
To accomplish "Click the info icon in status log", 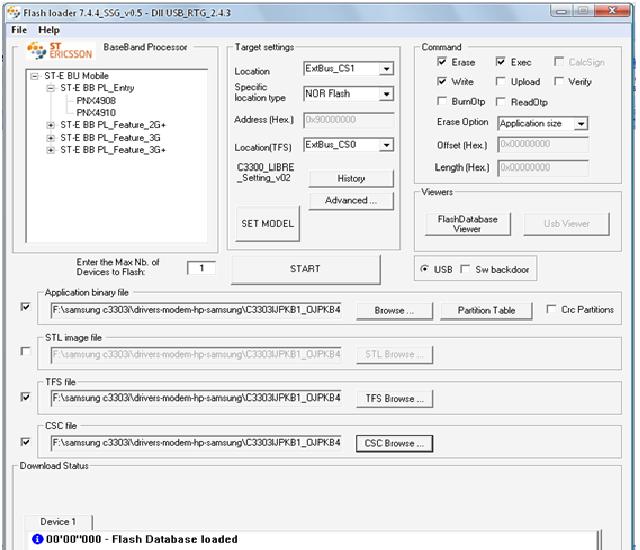I will [37, 539].
